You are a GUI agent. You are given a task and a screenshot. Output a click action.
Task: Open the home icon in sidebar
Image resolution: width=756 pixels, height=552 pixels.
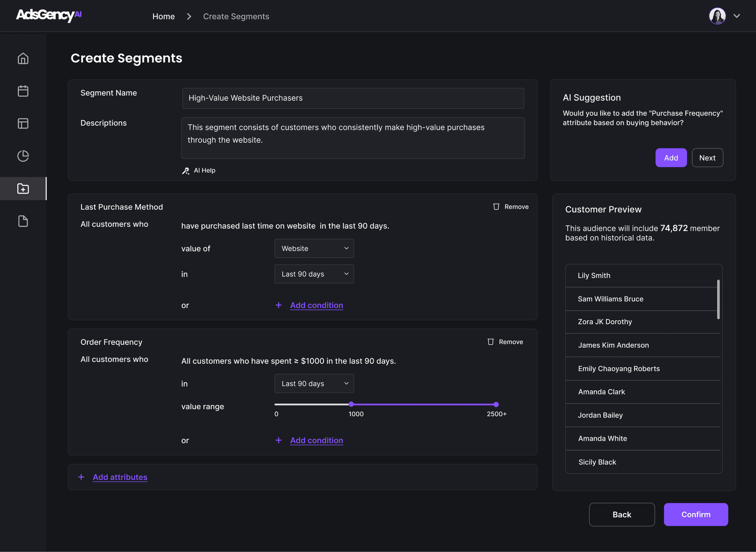(23, 58)
